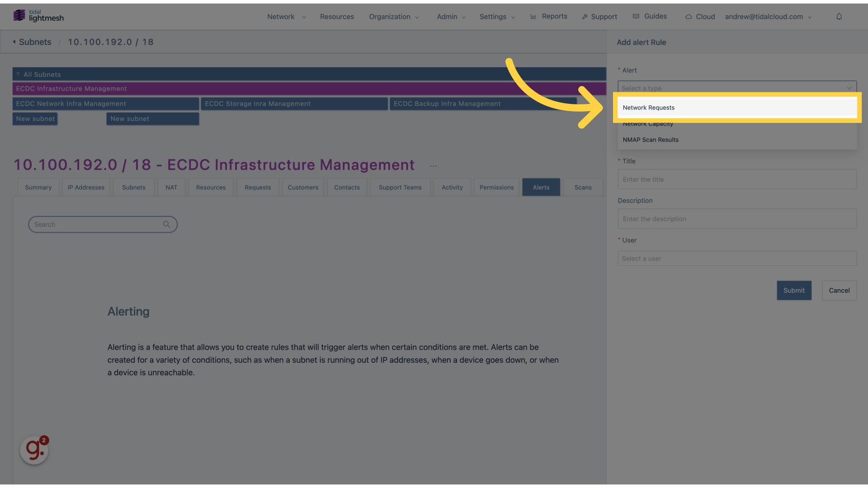This screenshot has height=488, width=868.
Task: Click the Submit button
Action: (794, 290)
